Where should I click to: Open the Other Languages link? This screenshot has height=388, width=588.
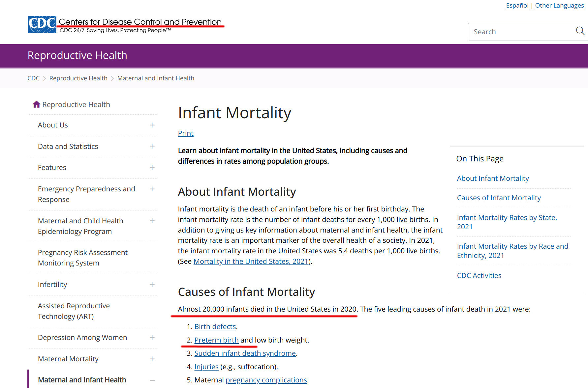[559, 5]
